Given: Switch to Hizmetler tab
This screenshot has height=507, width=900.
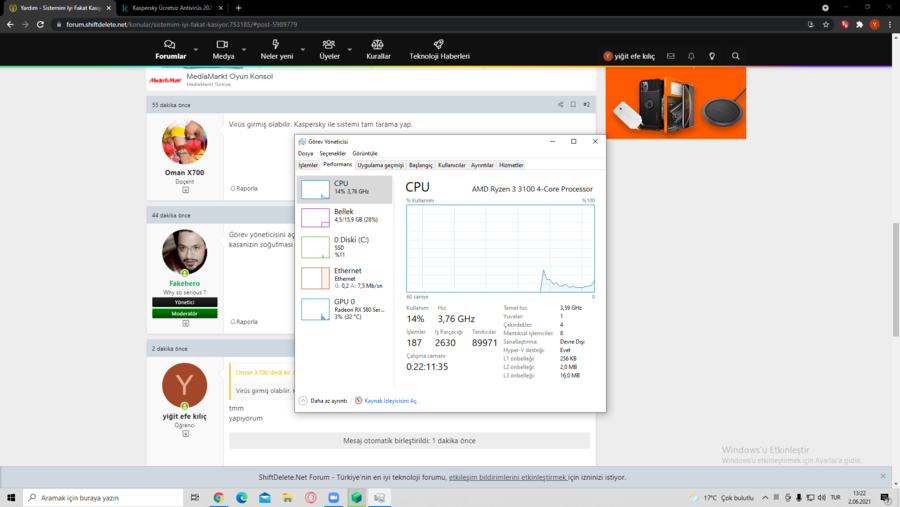Looking at the screenshot, I should (x=511, y=165).
